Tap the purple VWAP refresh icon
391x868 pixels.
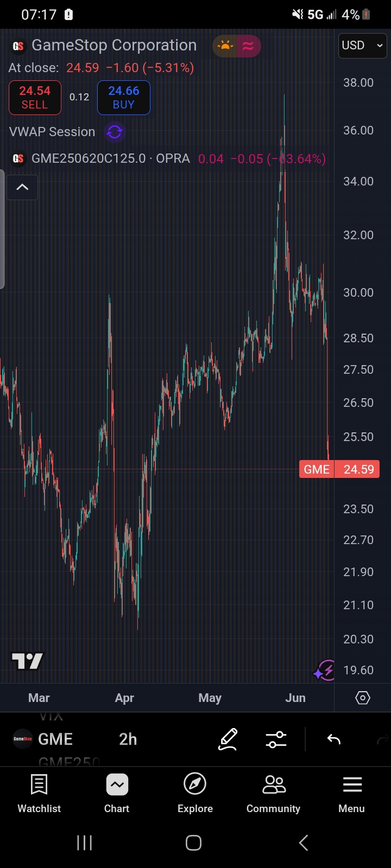click(115, 132)
